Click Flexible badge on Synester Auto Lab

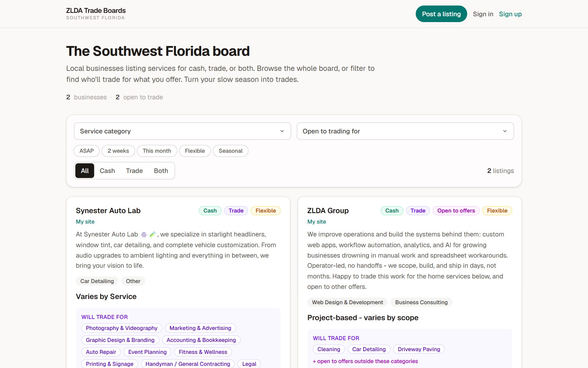[x=266, y=211]
